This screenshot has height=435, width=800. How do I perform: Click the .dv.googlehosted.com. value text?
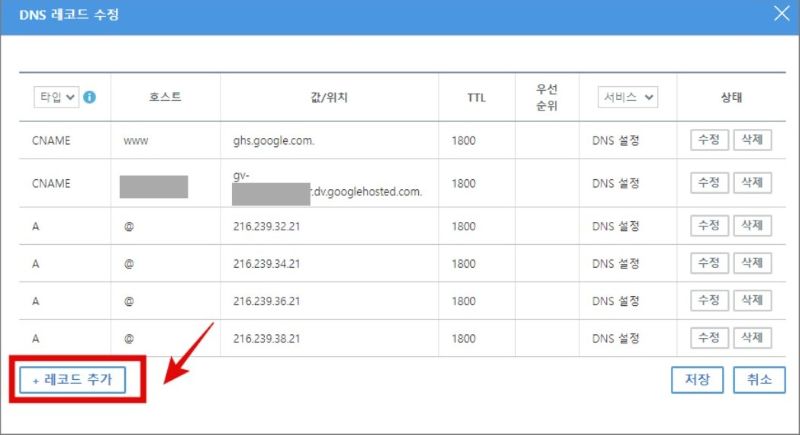coord(366,192)
